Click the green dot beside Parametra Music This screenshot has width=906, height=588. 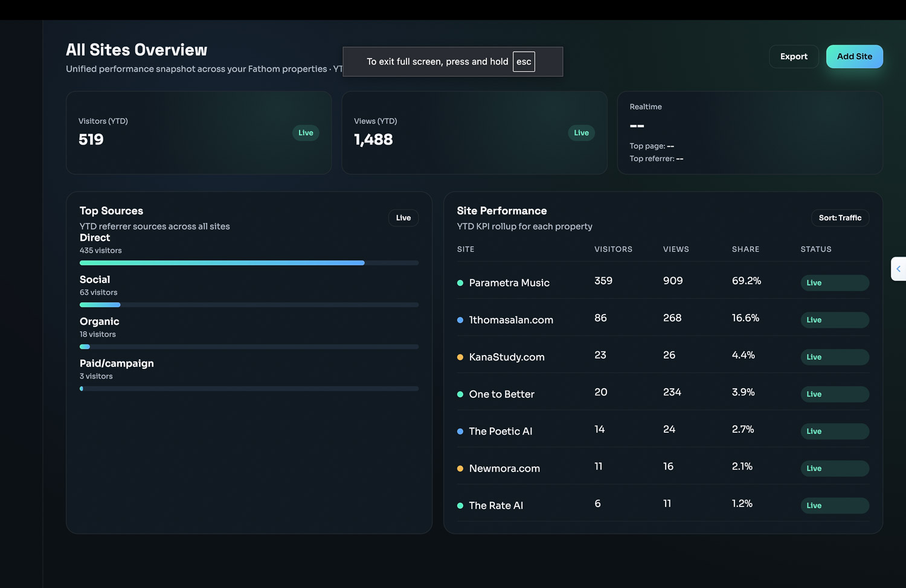click(x=460, y=283)
